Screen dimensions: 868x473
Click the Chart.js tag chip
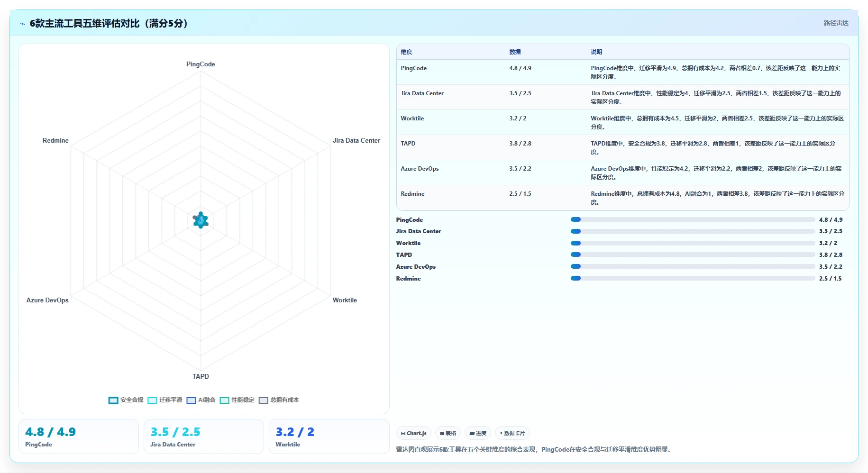413,433
